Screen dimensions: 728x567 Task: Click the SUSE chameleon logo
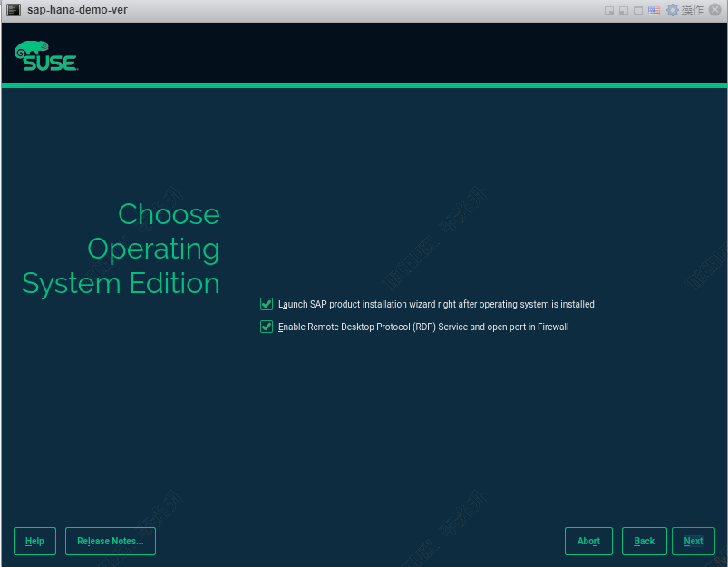point(46,55)
